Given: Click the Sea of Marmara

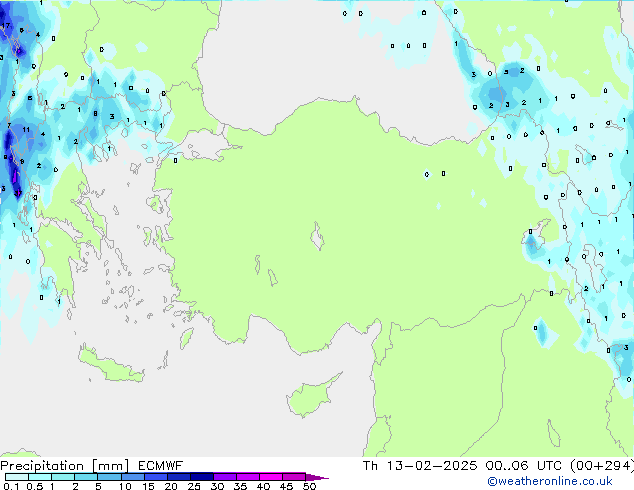Looking at the screenshot, I should click(205, 147).
